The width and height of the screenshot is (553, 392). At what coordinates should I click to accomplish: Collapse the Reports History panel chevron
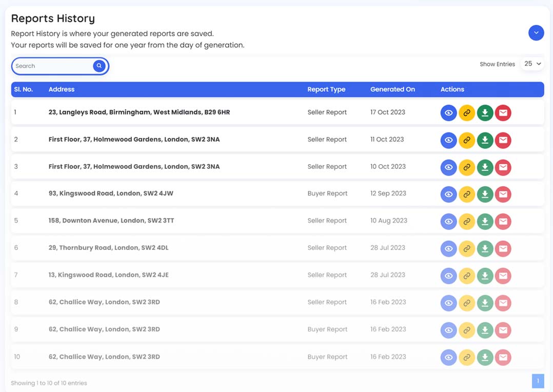coord(536,33)
